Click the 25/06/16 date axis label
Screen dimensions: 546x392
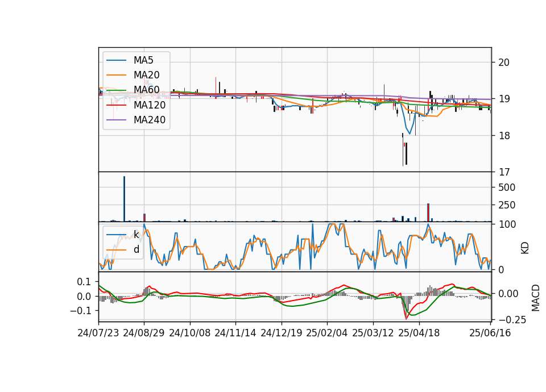pyautogui.click(x=490, y=333)
